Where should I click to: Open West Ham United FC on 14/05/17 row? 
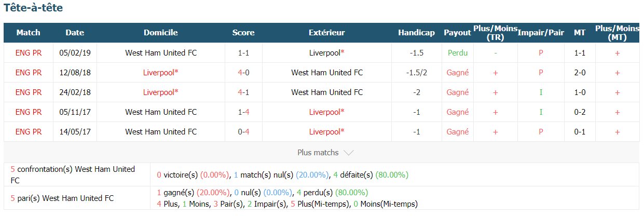pos(161,132)
